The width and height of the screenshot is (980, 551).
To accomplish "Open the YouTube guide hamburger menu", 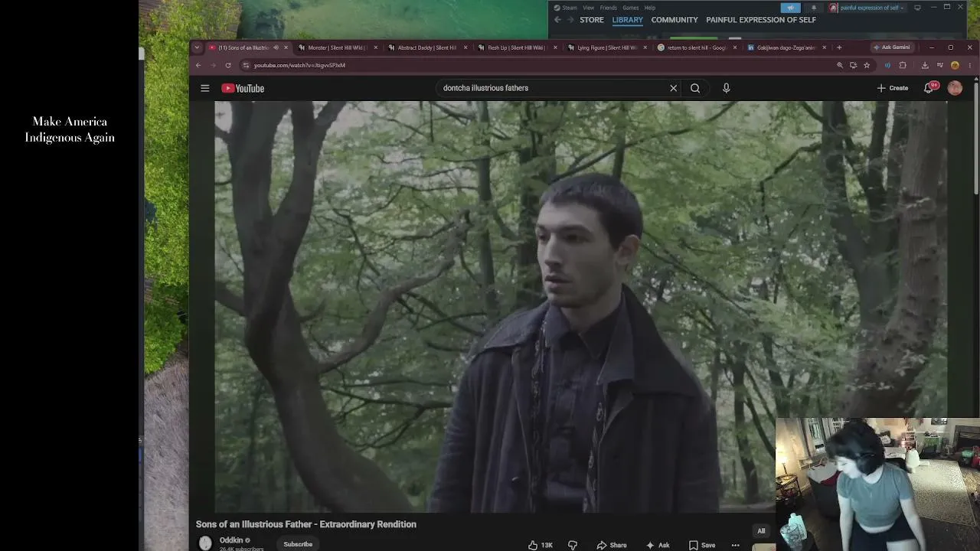I will pyautogui.click(x=205, y=88).
